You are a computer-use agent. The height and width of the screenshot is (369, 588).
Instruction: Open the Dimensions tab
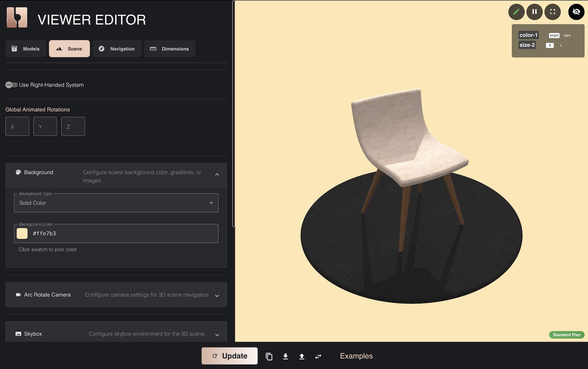point(170,49)
